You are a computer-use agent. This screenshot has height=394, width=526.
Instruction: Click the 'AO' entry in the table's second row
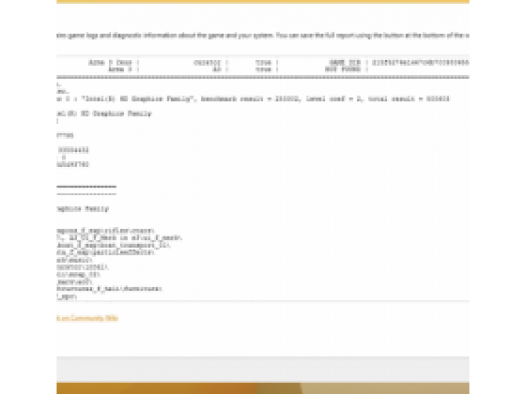[217, 69]
